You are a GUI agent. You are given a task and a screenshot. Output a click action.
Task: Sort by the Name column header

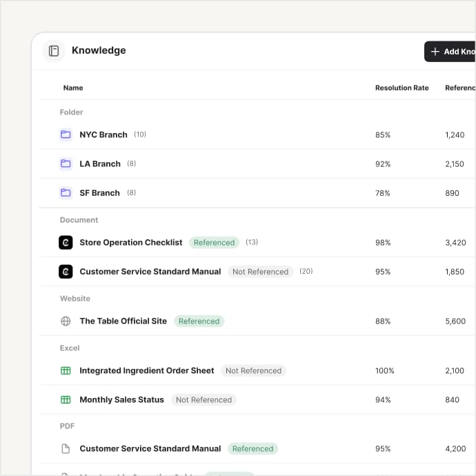pyautogui.click(x=73, y=88)
